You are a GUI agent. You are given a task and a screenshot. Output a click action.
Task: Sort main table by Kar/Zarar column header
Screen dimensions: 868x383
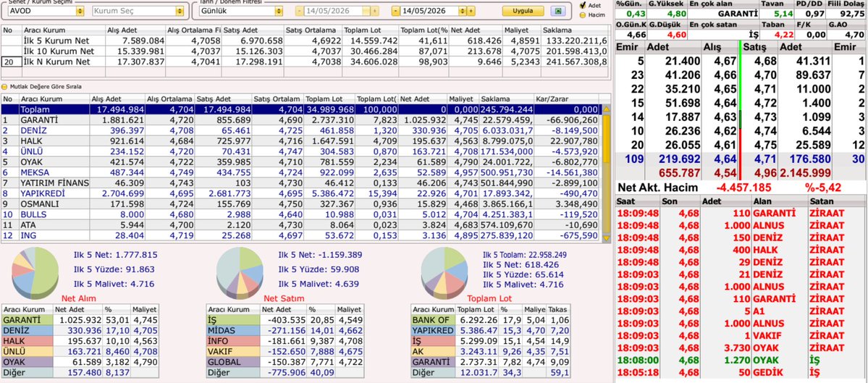568,99
